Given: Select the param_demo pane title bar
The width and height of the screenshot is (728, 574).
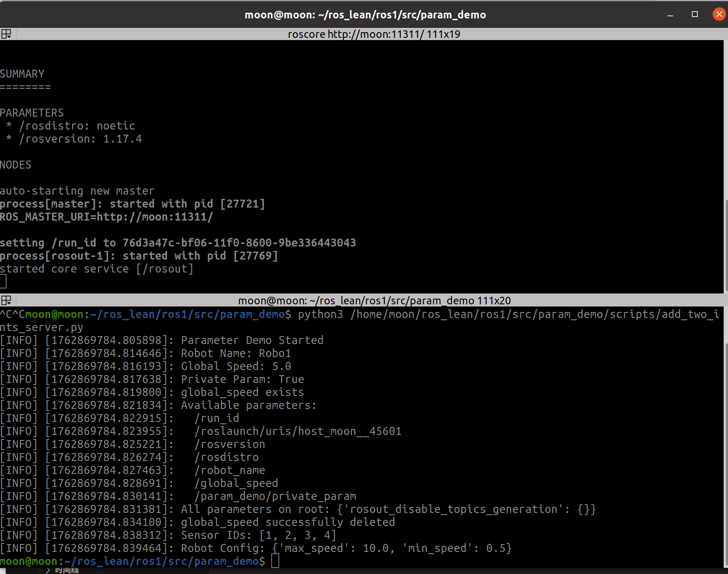Looking at the screenshot, I should [374, 301].
